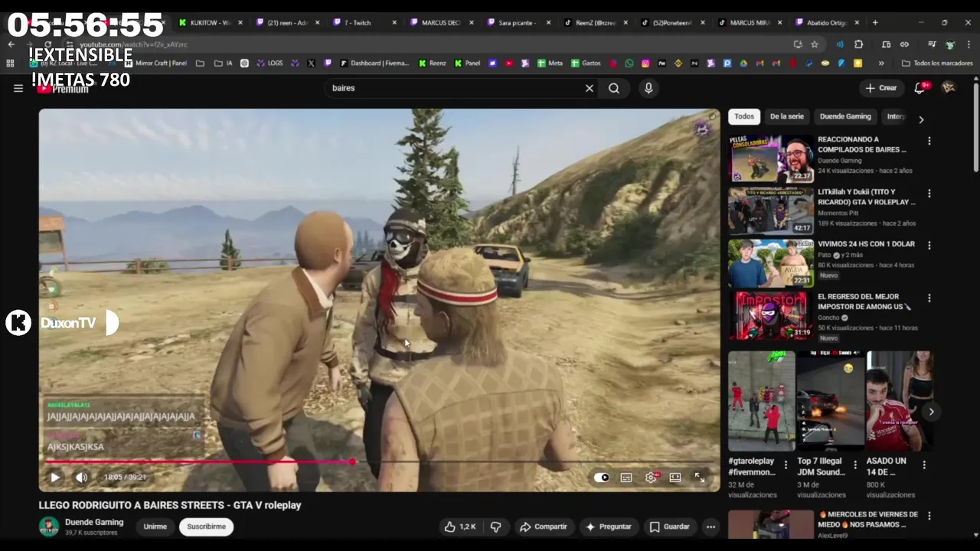
Task: Open a new browser tab
Action: 875,23
